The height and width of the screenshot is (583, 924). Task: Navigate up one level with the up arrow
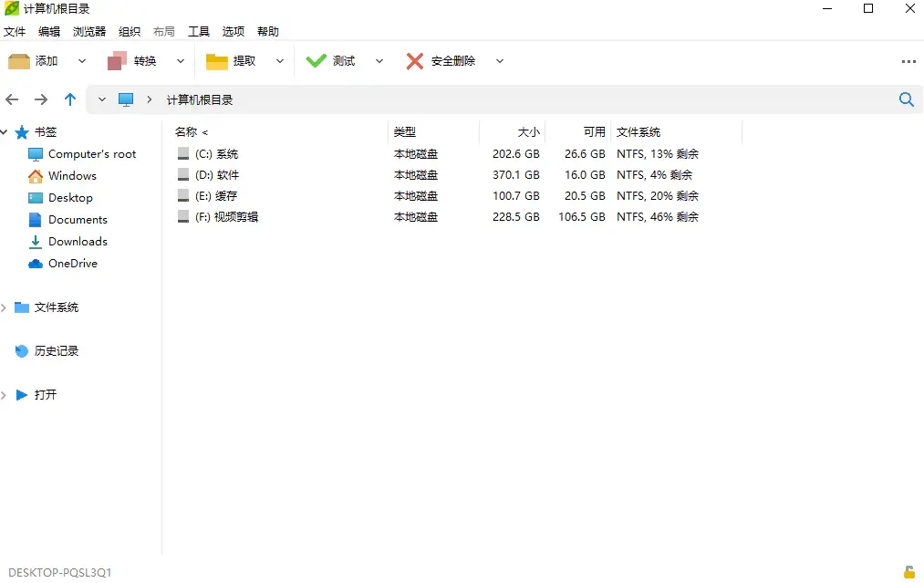70,99
